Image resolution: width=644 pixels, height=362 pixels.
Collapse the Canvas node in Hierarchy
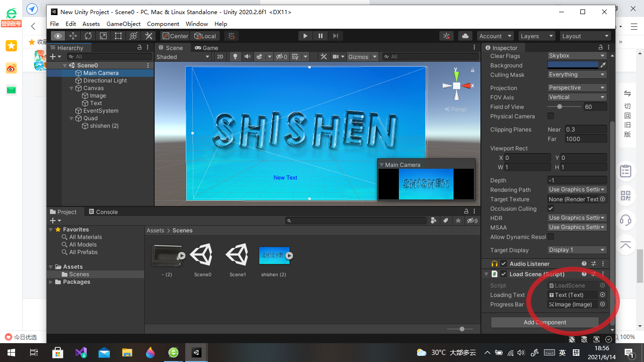point(72,88)
